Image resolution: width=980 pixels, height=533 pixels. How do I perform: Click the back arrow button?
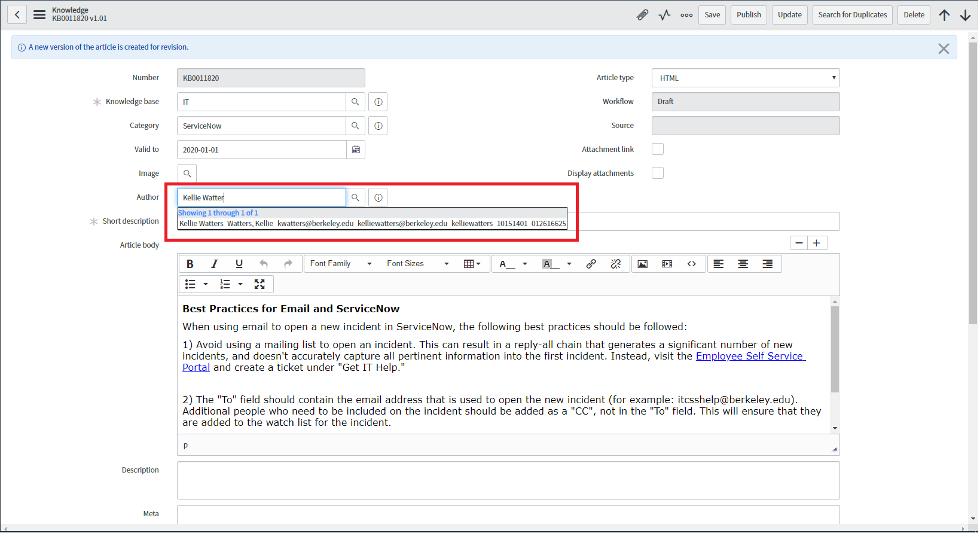[x=17, y=15]
